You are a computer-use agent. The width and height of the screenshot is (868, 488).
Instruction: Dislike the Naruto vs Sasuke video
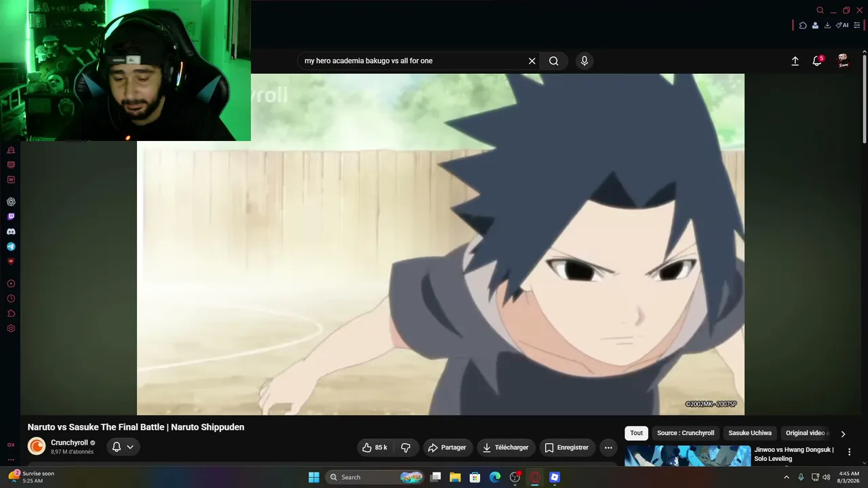(406, 447)
